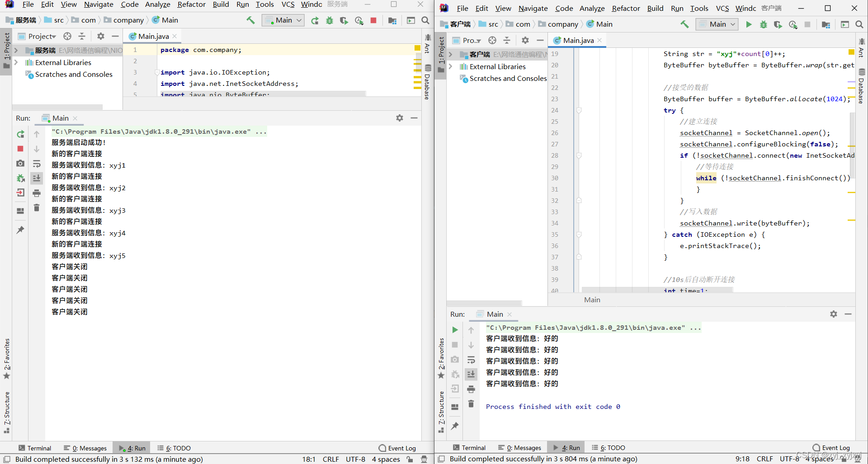Click Print icon in left Run panel

(37, 193)
